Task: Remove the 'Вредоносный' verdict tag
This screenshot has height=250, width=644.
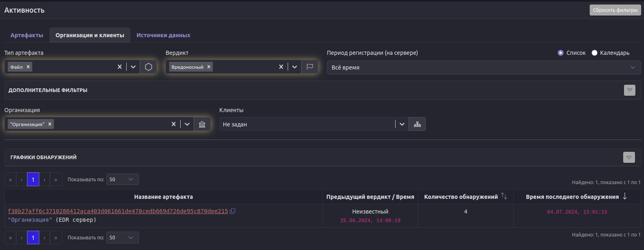Action: click(209, 67)
